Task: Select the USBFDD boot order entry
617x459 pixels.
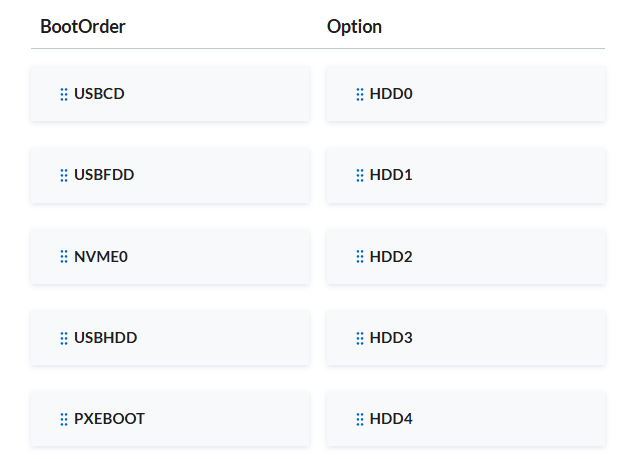Action: point(170,175)
